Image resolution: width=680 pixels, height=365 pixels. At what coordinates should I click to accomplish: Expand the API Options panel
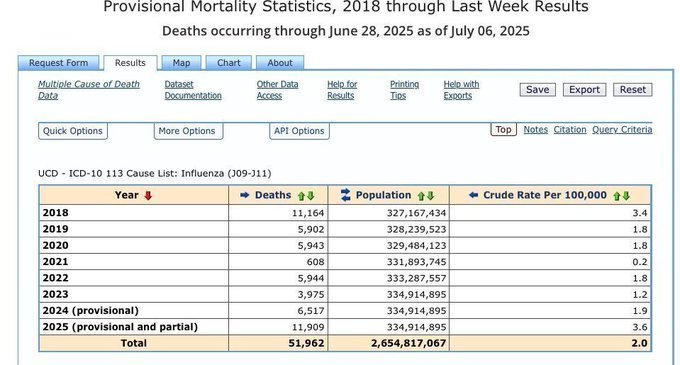point(299,131)
